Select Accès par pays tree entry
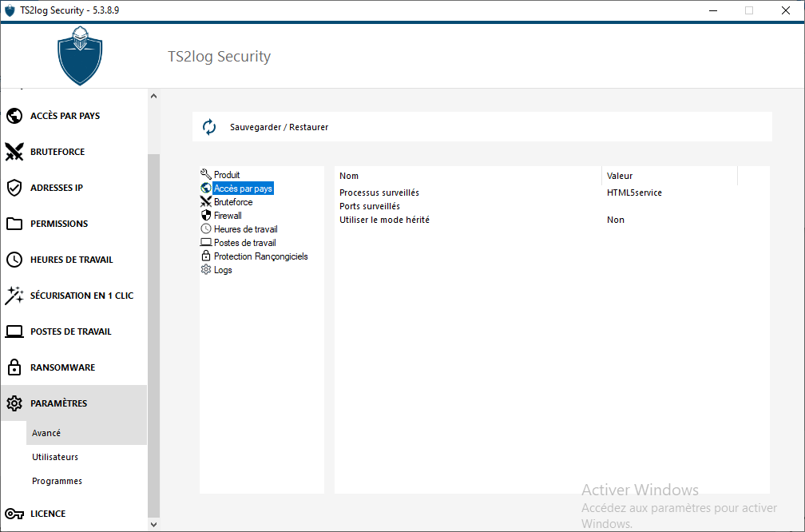Viewport: 805px width, 532px height. pos(243,189)
